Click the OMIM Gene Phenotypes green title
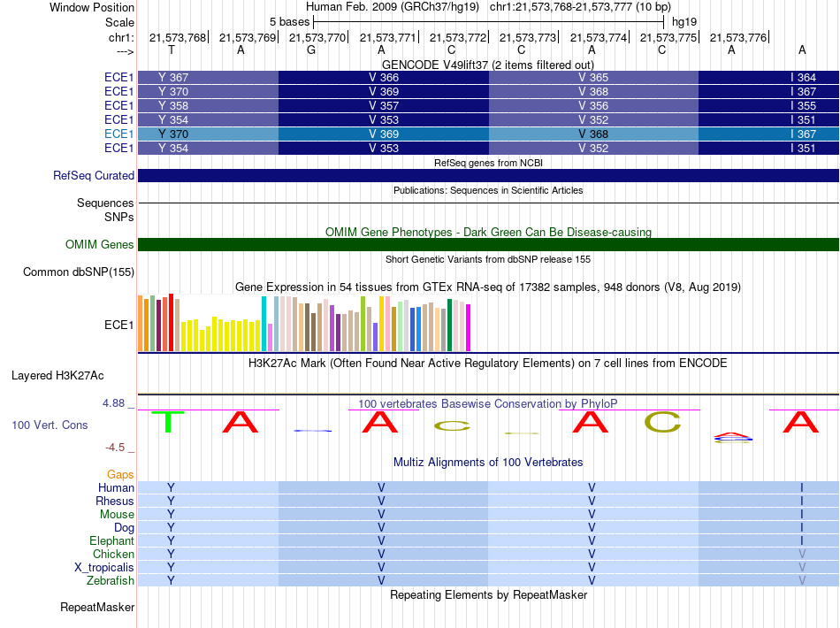This screenshot has width=840, height=628. click(488, 232)
